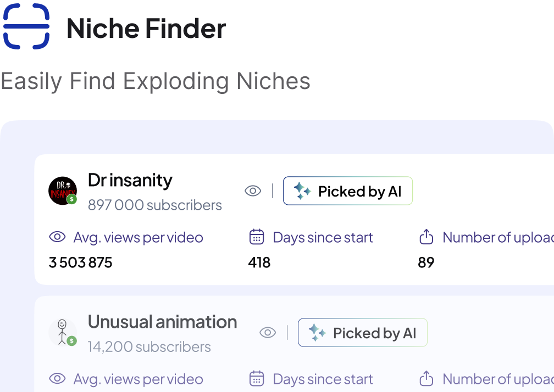
Task: Click the Niche Finder scan logo icon
Action: pos(26,26)
